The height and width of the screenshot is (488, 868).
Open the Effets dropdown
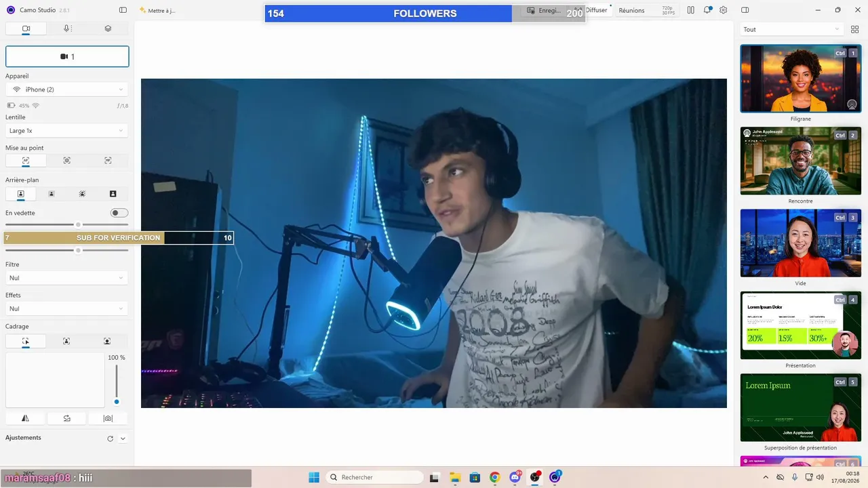[67, 308]
